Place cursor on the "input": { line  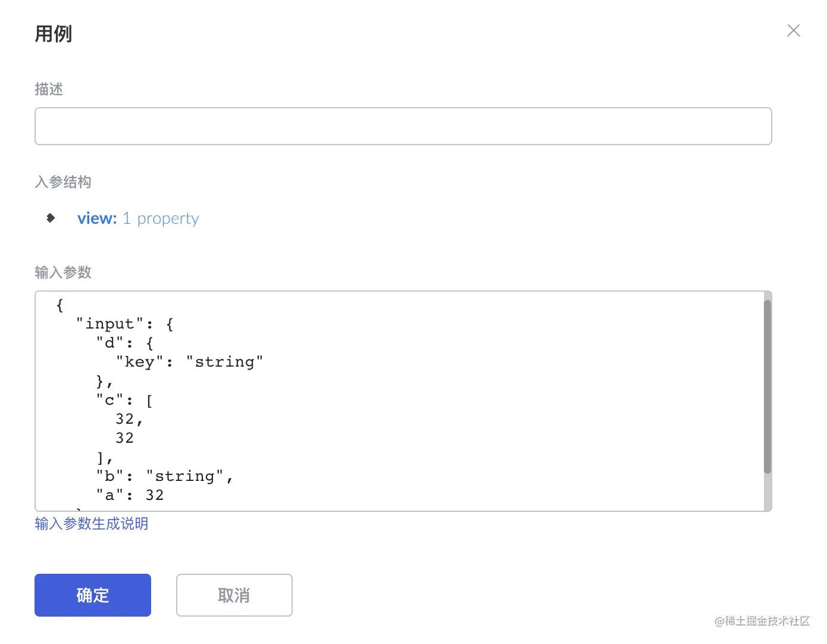click(124, 324)
